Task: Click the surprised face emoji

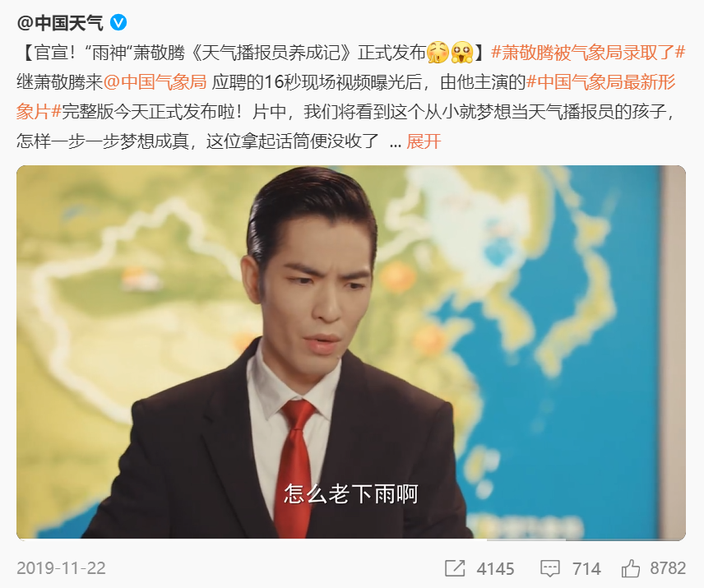Action: tap(462, 53)
